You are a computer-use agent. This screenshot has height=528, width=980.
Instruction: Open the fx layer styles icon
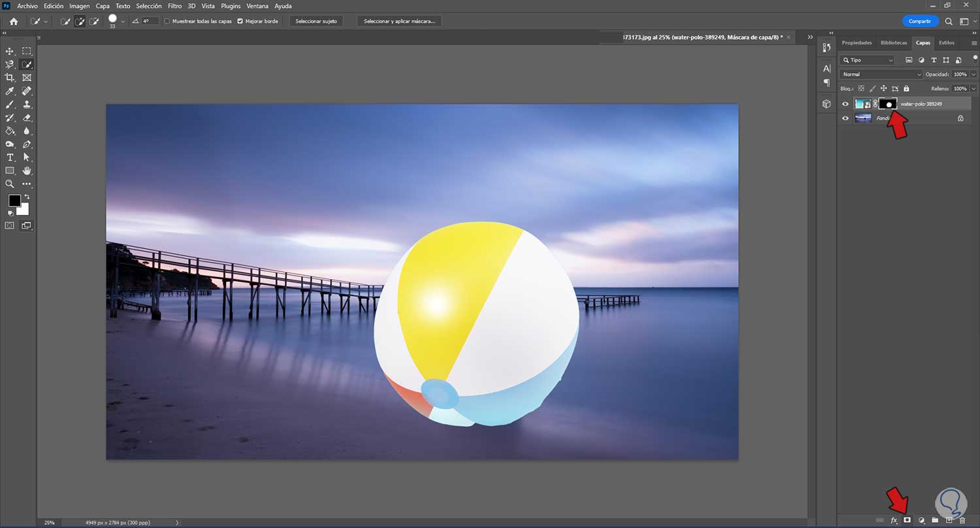(894, 520)
